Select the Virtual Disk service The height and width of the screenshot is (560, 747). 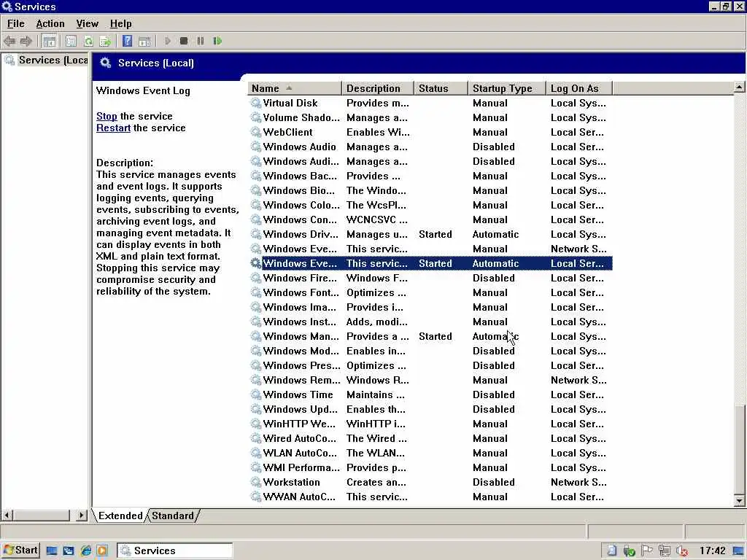[x=430, y=104]
